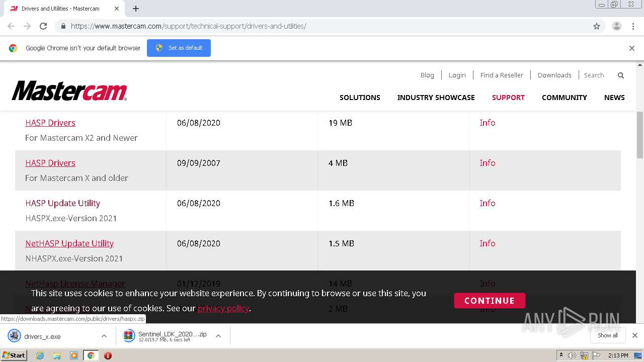Click the browser back arrow

point(11,26)
